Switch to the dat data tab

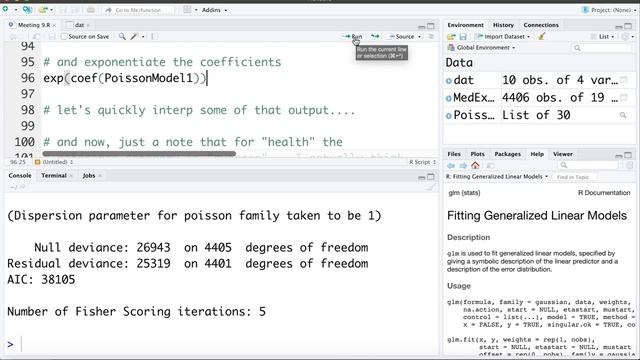[x=79, y=25]
